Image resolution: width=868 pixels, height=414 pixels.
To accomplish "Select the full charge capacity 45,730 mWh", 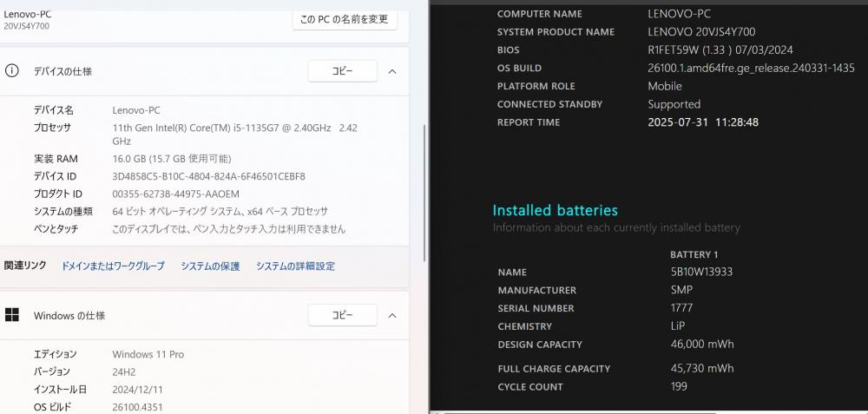I will coord(702,368).
